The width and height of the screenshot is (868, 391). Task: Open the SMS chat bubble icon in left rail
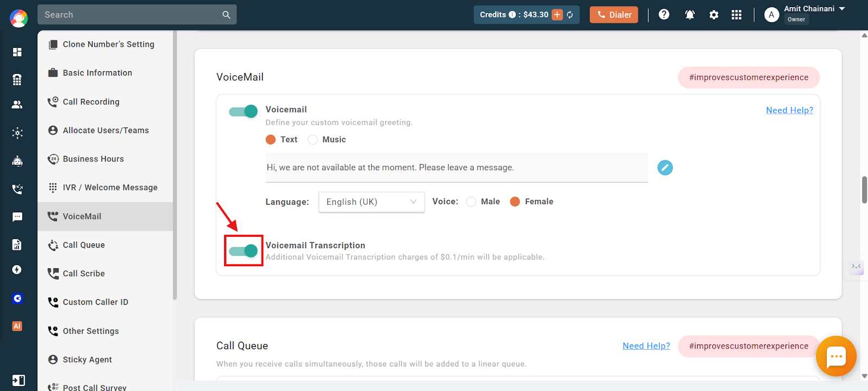click(x=17, y=217)
